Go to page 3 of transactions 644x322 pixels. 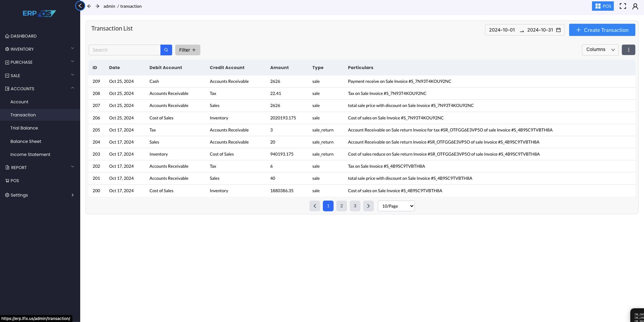pos(355,206)
